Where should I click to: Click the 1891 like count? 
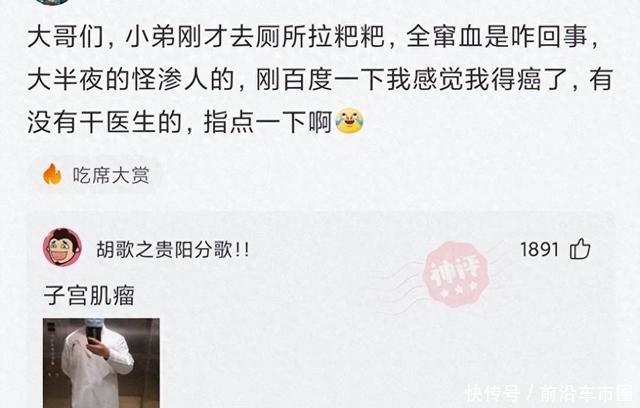coord(539,249)
